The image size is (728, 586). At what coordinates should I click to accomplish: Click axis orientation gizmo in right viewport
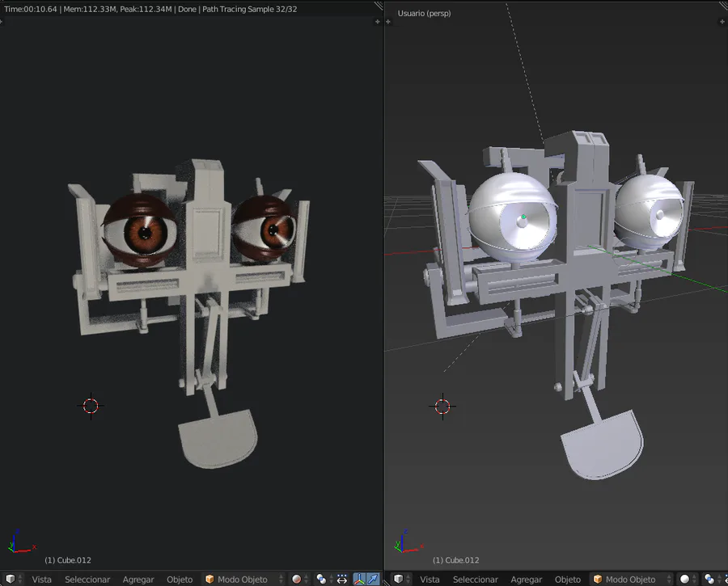point(408,541)
